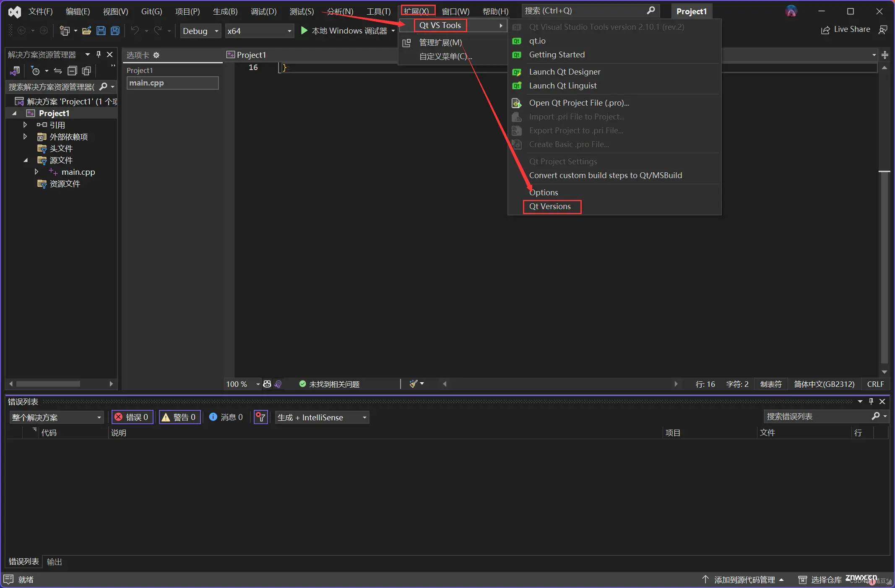Click the Save All double disk icon

[115, 31]
